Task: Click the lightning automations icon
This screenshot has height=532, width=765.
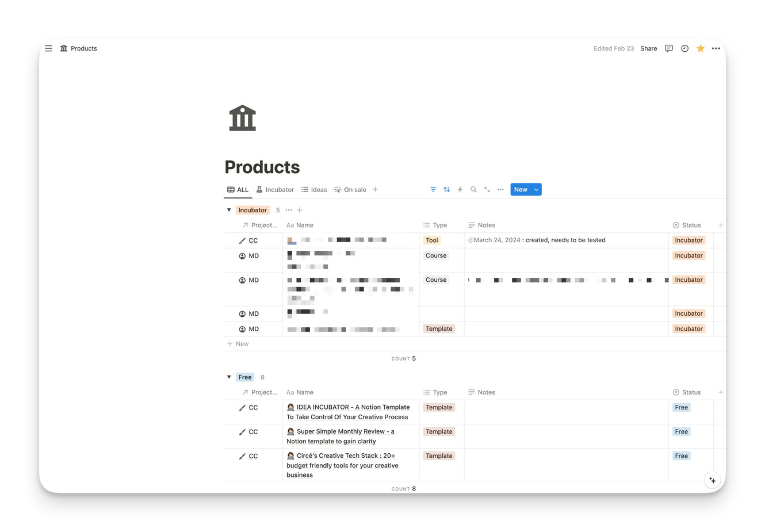Action: tap(460, 190)
